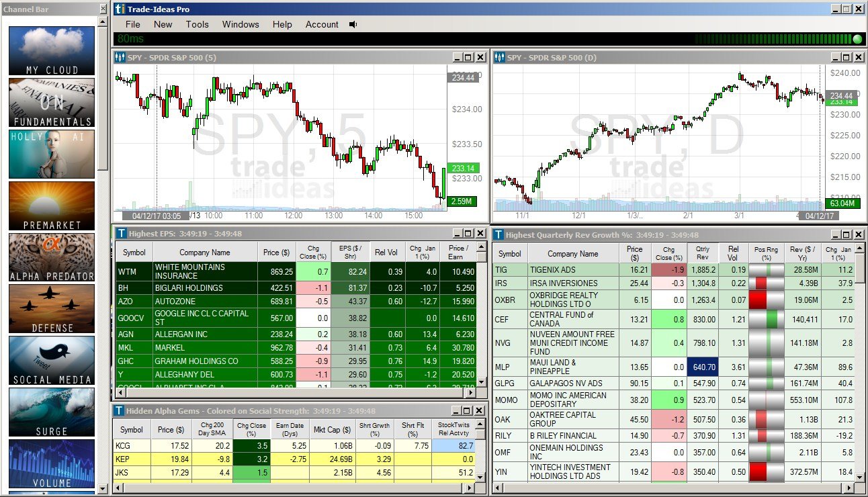The width and height of the screenshot is (868, 497).
Task: Open the Windows menu
Action: (241, 24)
